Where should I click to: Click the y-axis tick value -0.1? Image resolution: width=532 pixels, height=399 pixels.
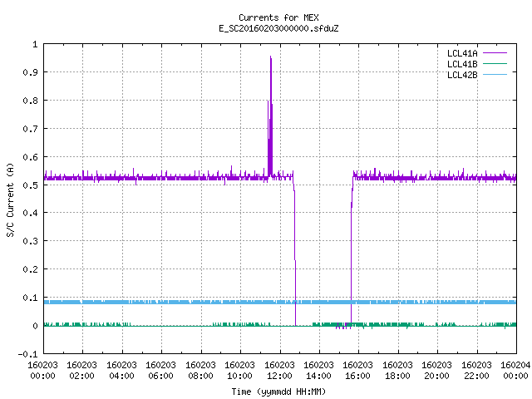point(27,354)
